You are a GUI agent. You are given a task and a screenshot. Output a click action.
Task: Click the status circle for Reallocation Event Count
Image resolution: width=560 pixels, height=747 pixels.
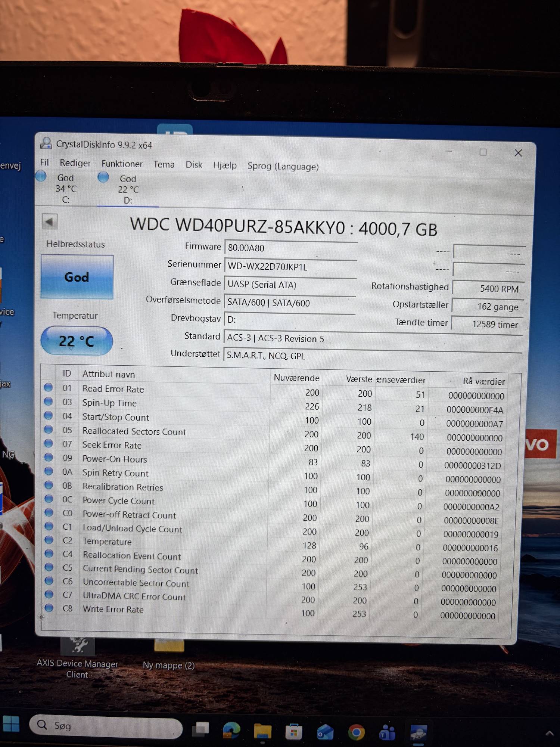coord(49,553)
